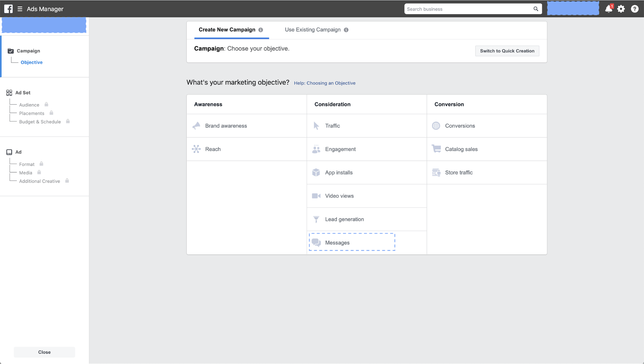Open the notifications bell
The width and height of the screenshot is (644, 364).
click(608, 9)
